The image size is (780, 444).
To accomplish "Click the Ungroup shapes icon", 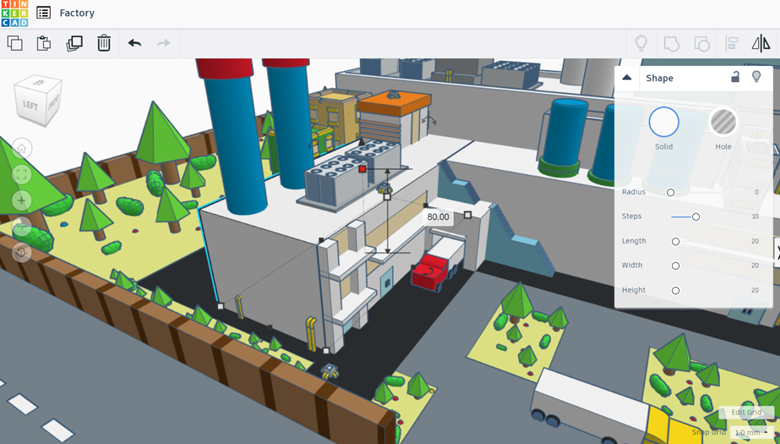I will (x=701, y=44).
